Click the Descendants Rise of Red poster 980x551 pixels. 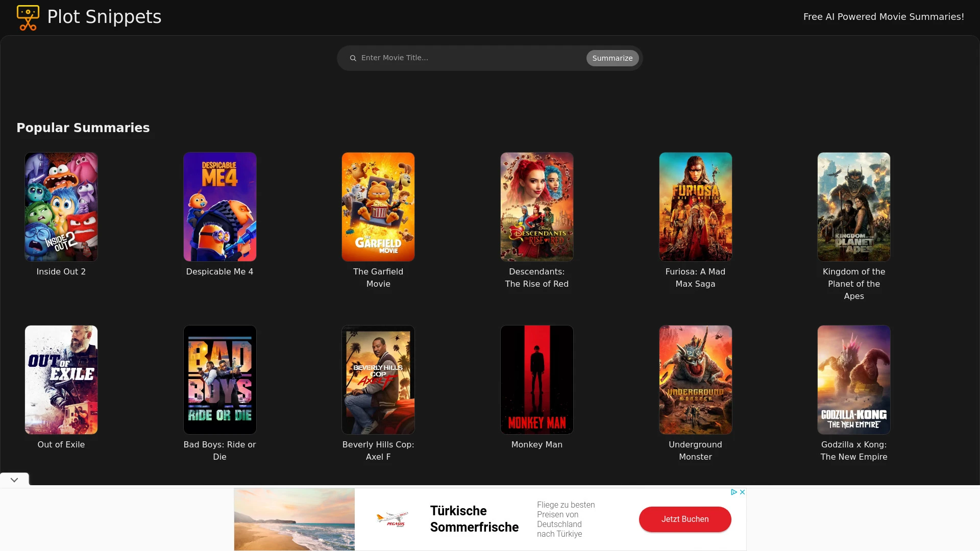tap(536, 207)
